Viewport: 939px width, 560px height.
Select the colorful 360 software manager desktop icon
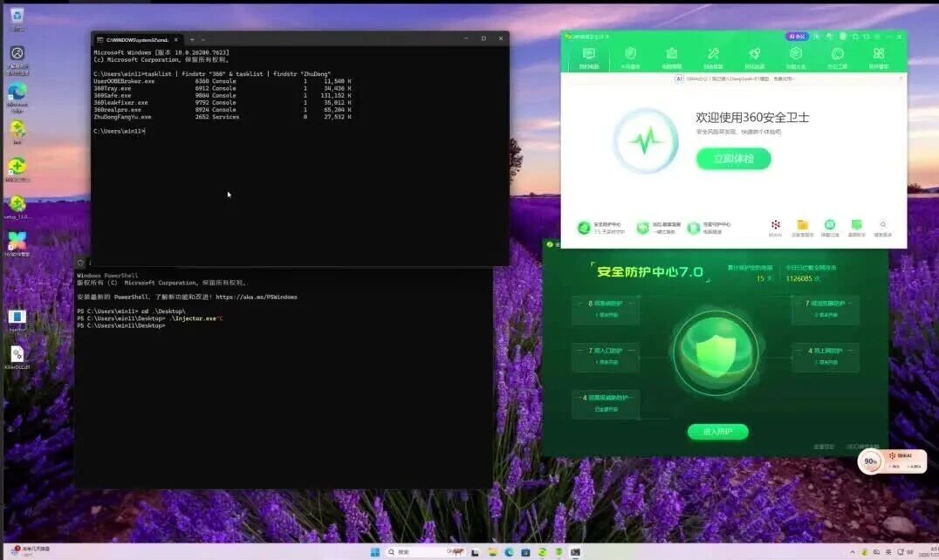[x=17, y=244]
